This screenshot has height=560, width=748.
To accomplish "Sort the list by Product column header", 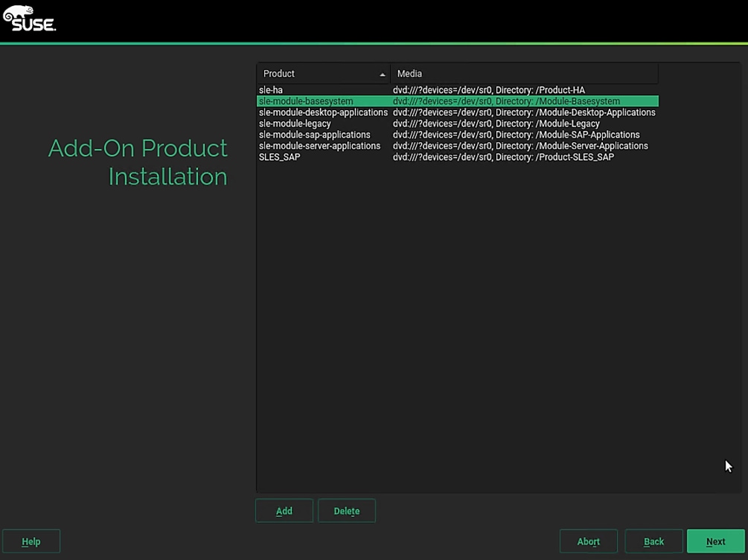I will (x=324, y=74).
